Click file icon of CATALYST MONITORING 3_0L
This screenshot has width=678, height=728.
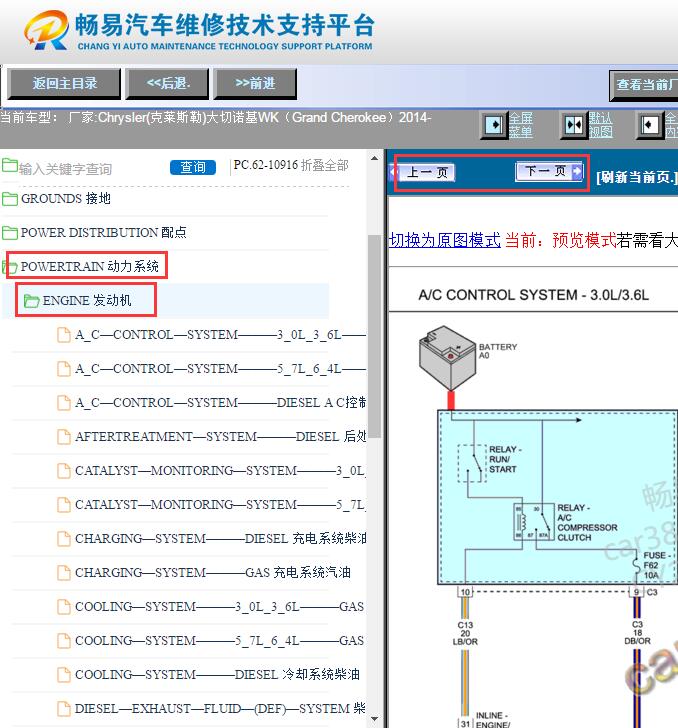pyautogui.click(x=64, y=470)
